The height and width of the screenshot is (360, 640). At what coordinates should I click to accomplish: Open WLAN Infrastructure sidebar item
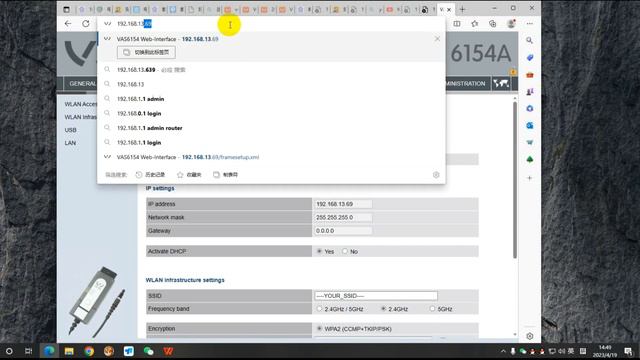(x=80, y=117)
